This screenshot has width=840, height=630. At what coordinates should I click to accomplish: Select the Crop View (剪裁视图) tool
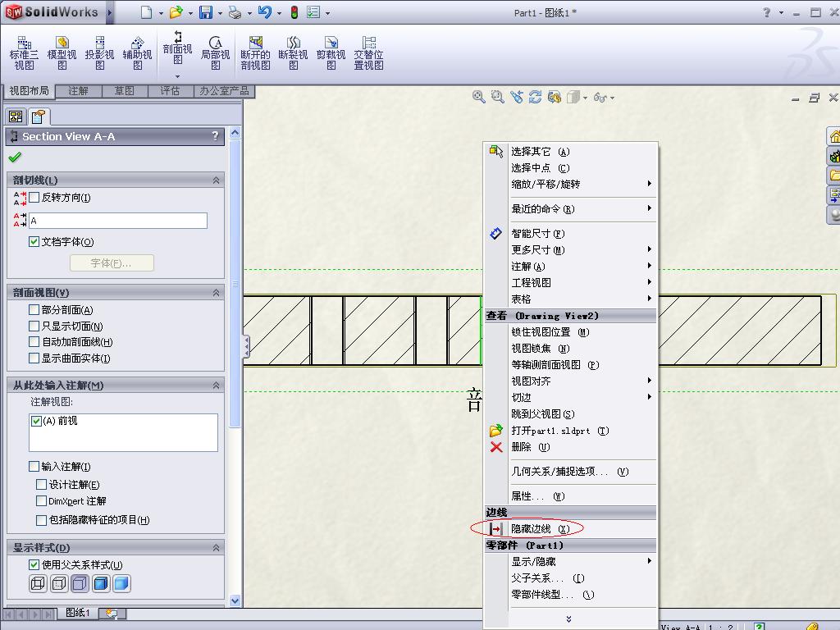pos(331,53)
